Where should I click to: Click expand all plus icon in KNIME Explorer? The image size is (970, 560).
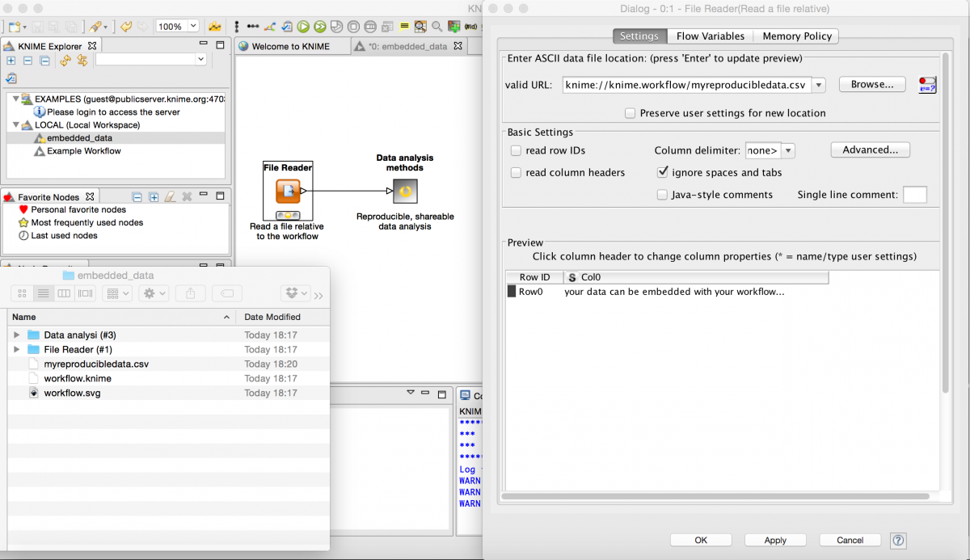[11, 61]
